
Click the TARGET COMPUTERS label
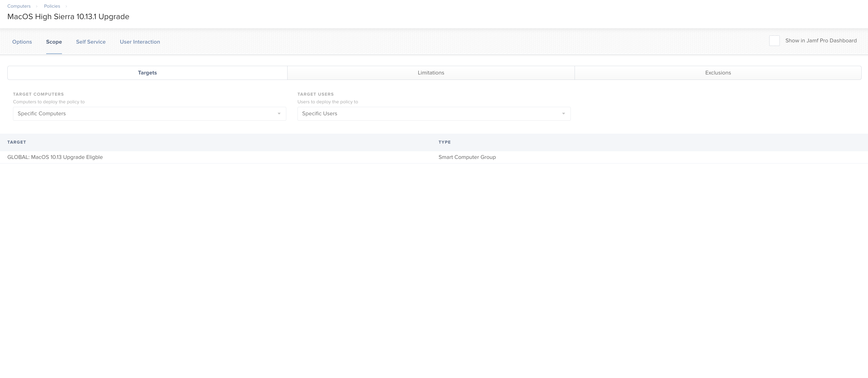point(39,94)
